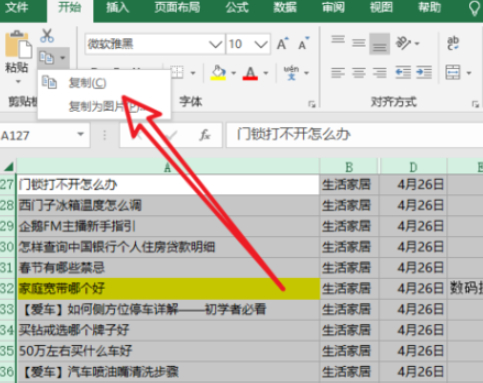483x383 pixels.
Task: Open the font size box showing 10
Action: click(248, 44)
